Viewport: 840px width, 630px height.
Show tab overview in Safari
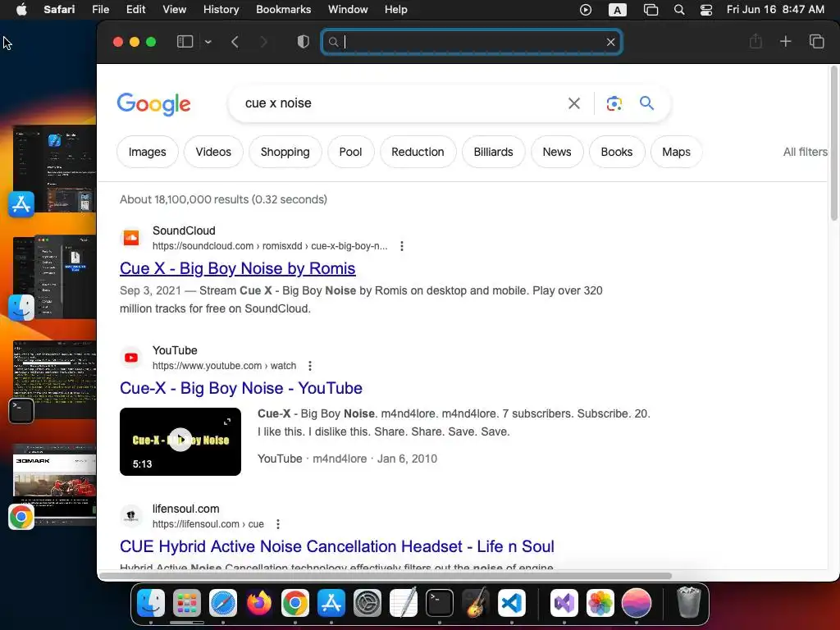(x=816, y=42)
